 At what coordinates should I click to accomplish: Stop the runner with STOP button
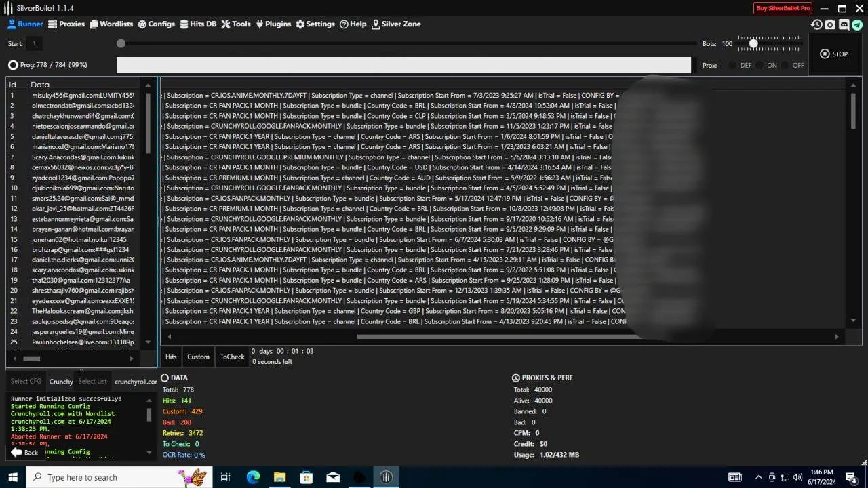834,54
